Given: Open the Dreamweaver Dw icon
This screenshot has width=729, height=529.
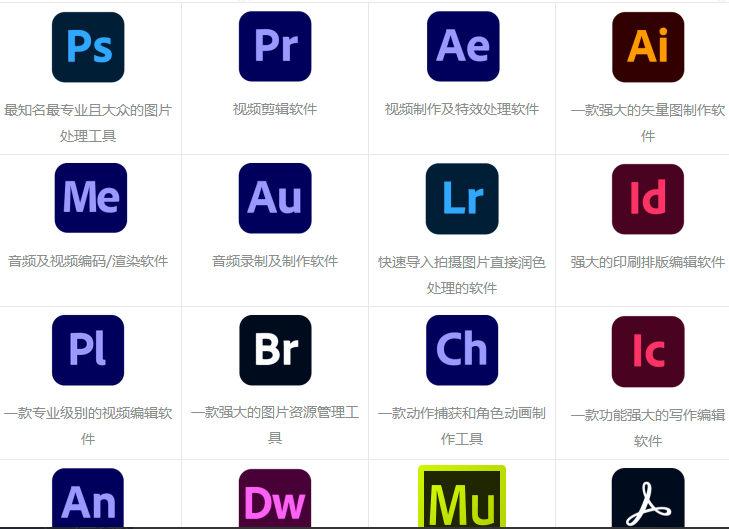Looking at the screenshot, I should tap(275, 498).
